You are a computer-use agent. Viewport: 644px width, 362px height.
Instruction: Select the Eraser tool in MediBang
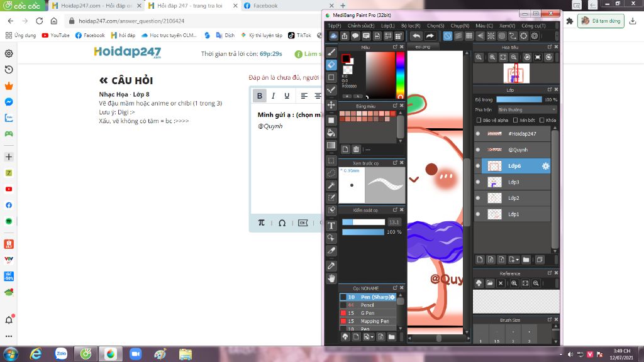[331, 65]
